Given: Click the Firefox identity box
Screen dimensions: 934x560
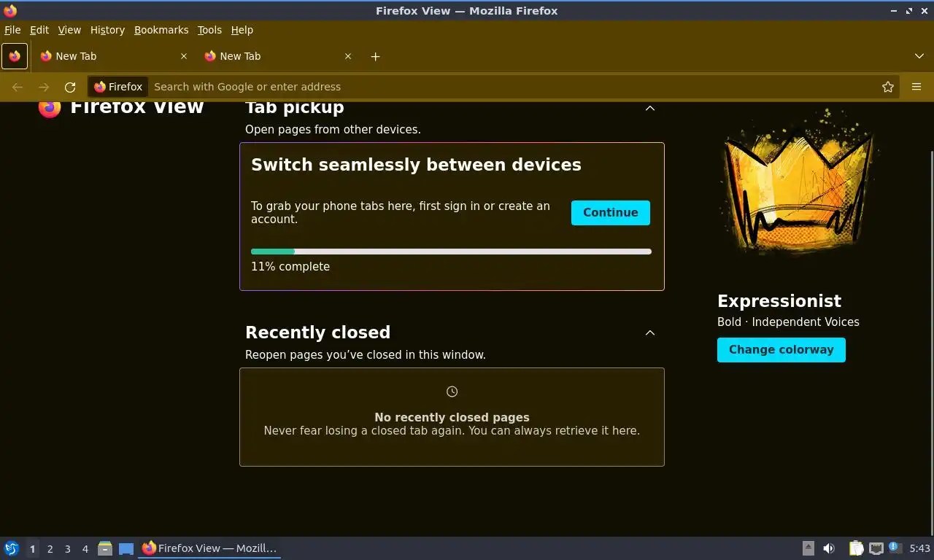Looking at the screenshot, I should coord(118,87).
